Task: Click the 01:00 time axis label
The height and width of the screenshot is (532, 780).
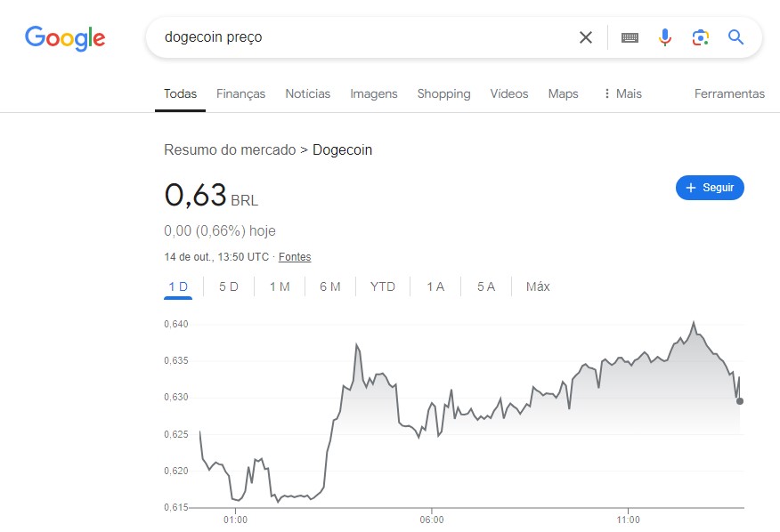Action: pos(235,520)
